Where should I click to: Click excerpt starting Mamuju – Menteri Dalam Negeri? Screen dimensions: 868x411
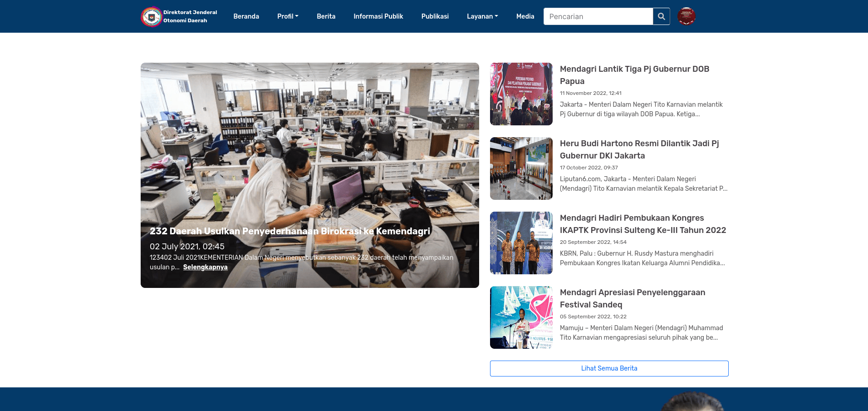(x=641, y=332)
